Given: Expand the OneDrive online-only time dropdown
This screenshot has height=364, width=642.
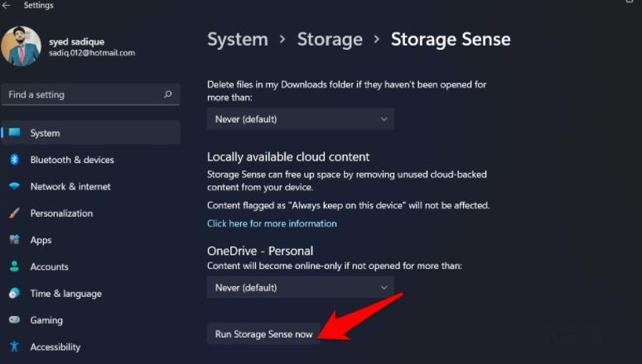Looking at the screenshot, I should coord(300,287).
